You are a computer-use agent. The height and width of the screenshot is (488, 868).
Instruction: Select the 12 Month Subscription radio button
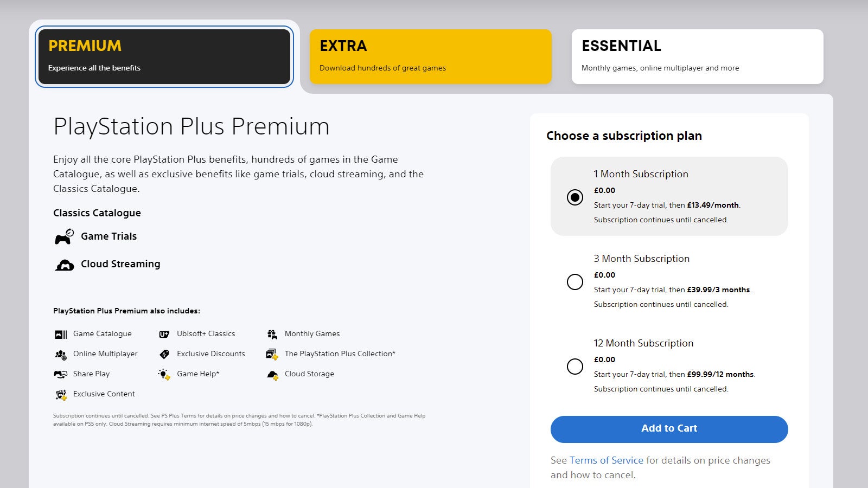coord(575,367)
